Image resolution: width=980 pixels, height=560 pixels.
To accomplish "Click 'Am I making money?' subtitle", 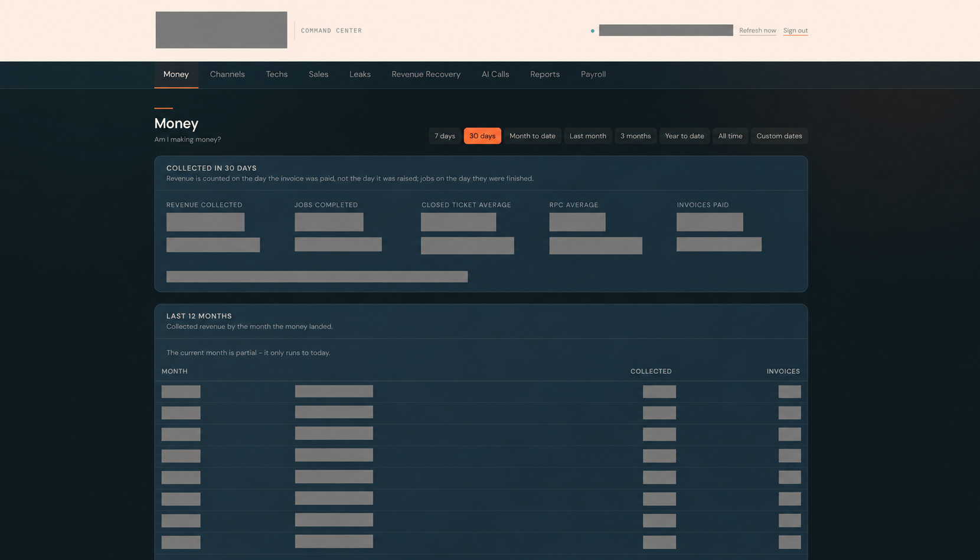I will click(x=188, y=139).
